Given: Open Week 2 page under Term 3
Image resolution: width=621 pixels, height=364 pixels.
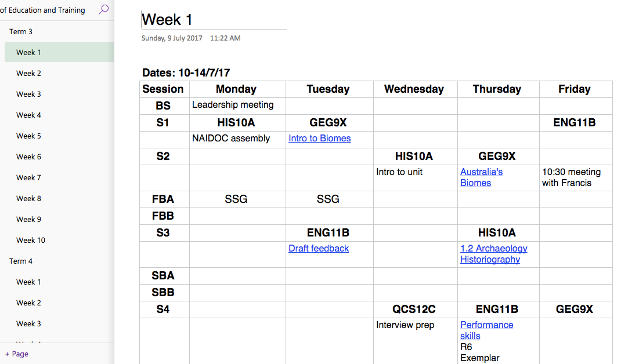Looking at the screenshot, I should point(28,73).
